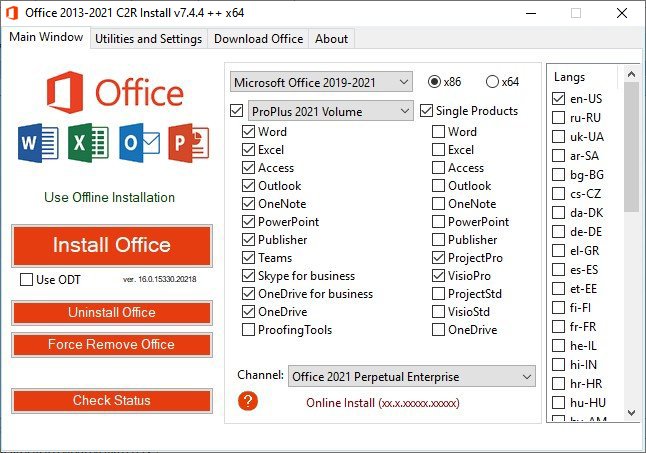The width and height of the screenshot is (646, 453).
Task: Click the Check Status button
Action: 112,401
